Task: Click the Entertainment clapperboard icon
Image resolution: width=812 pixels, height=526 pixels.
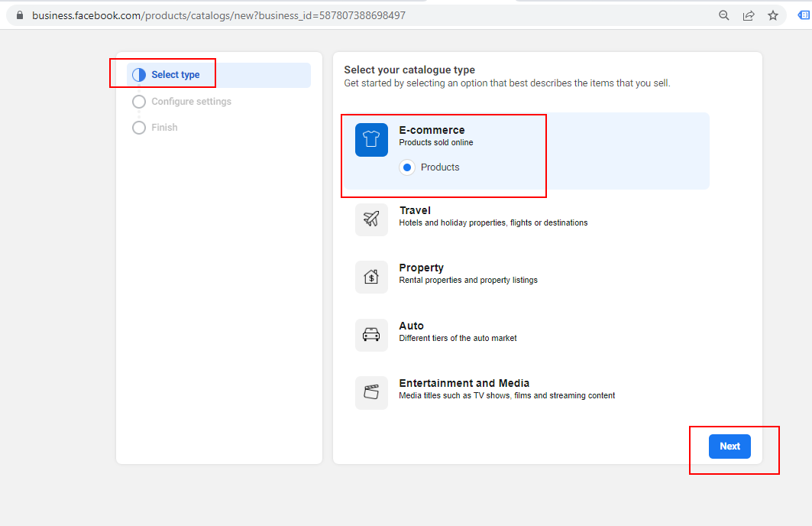Action: pos(371,392)
